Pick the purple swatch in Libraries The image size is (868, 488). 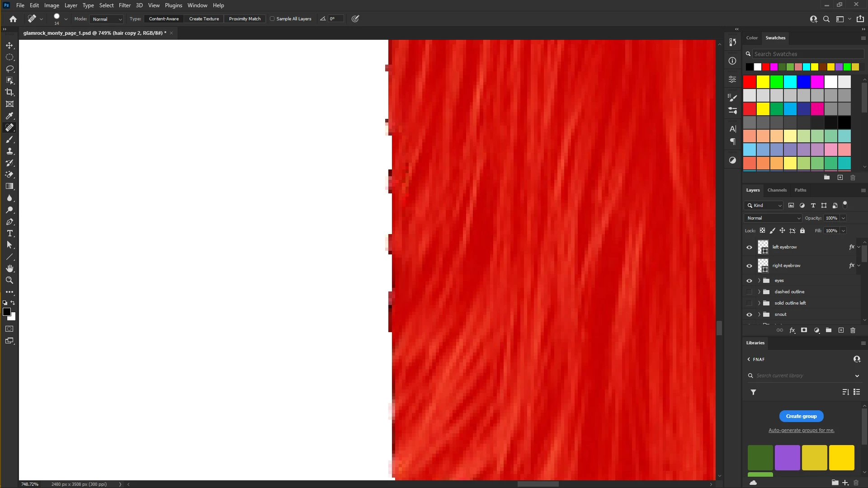[787, 457]
